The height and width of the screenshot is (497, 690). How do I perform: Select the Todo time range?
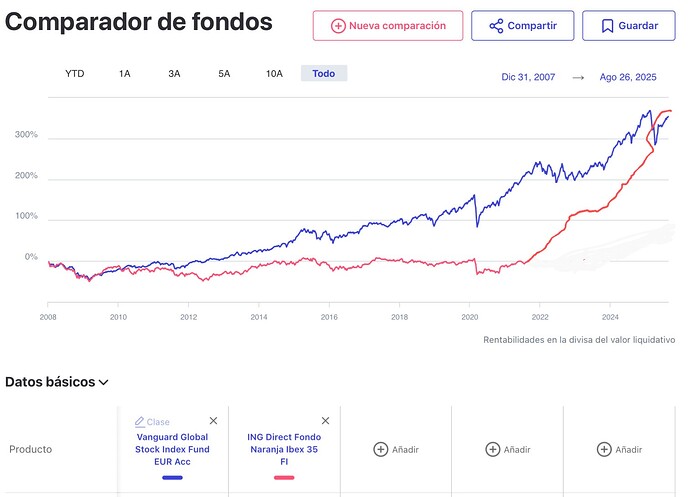coord(324,73)
